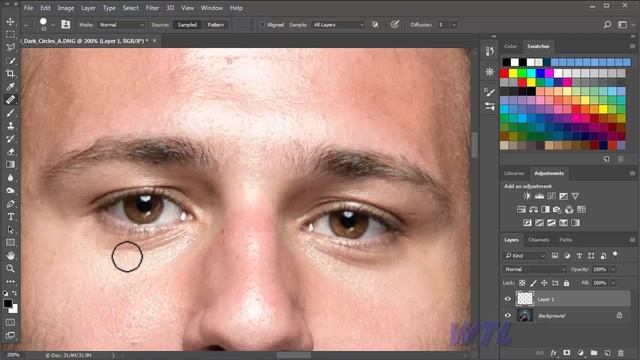Screen dimensions: 640x360
Task: Open the Sample dropdown showing All Layers
Action: tap(338, 25)
